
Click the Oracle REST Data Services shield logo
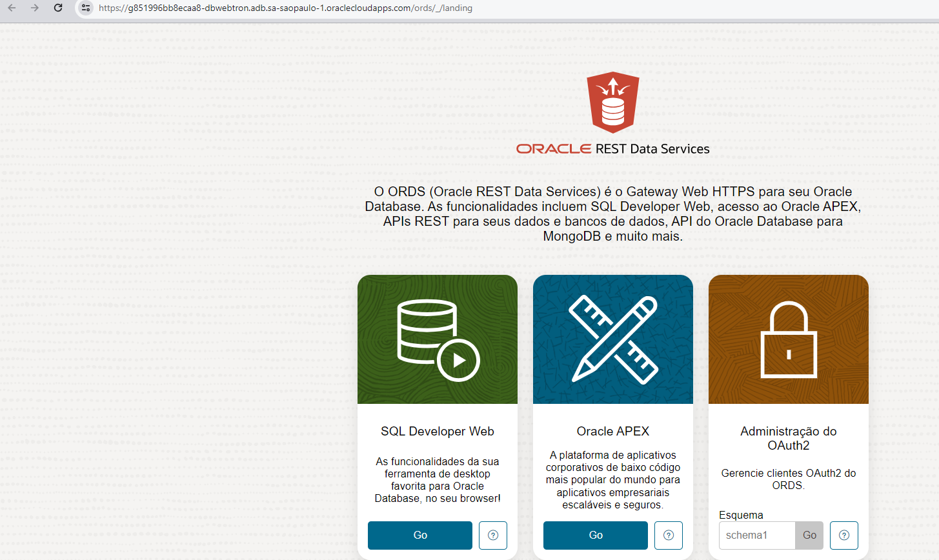tap(612, 102)
